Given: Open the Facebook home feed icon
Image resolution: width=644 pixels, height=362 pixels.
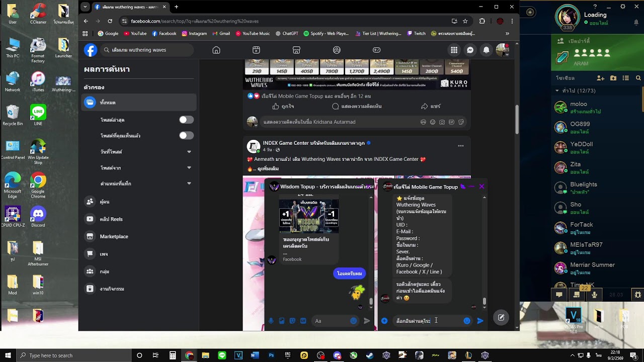Looking at the screenshot, I should [x=216, y=50].
